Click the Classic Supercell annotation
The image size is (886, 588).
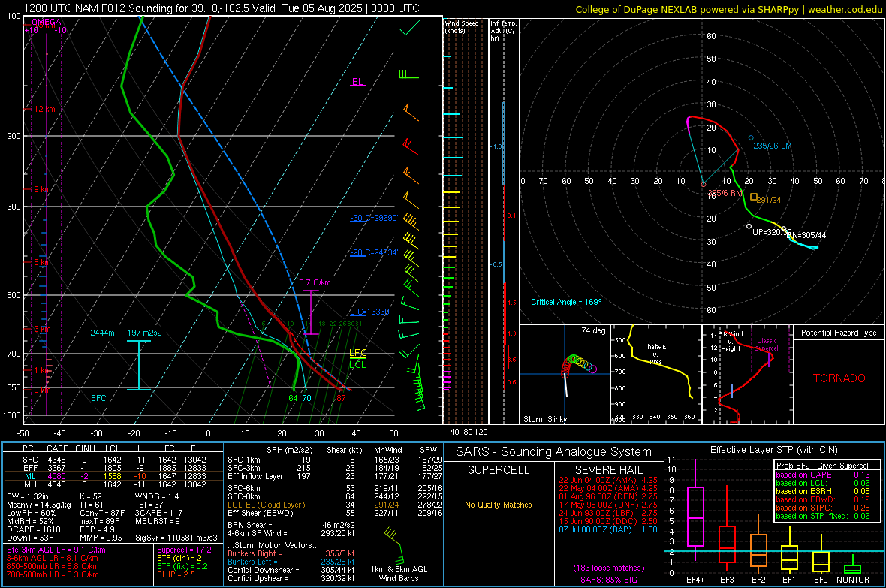[x=767, y=345]
